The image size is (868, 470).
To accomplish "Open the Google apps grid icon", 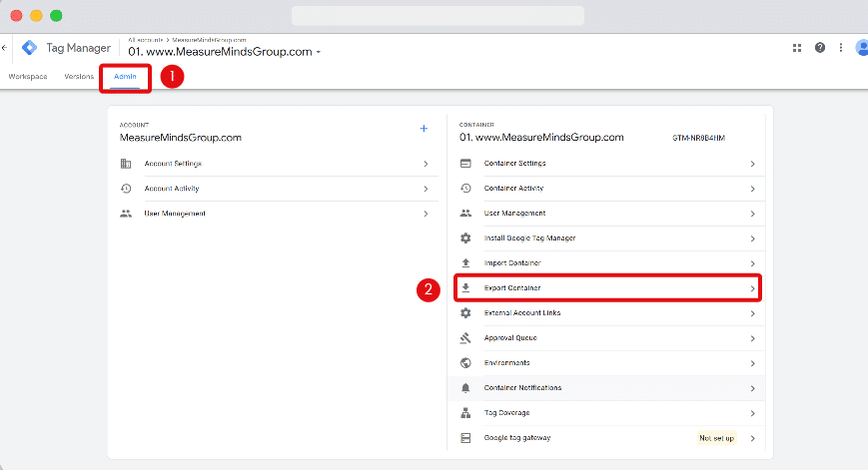I will 797,48.
